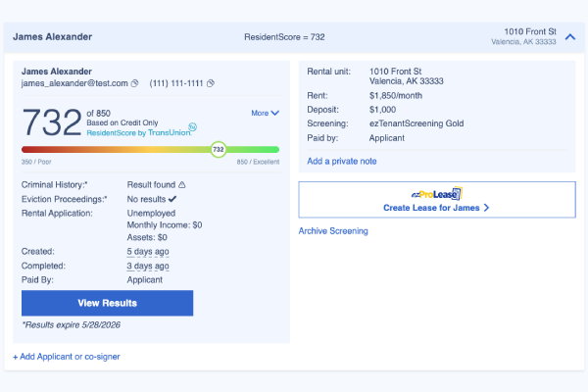
Task: Click the $1,850/month rent value
Action: (x=396, y=96)
